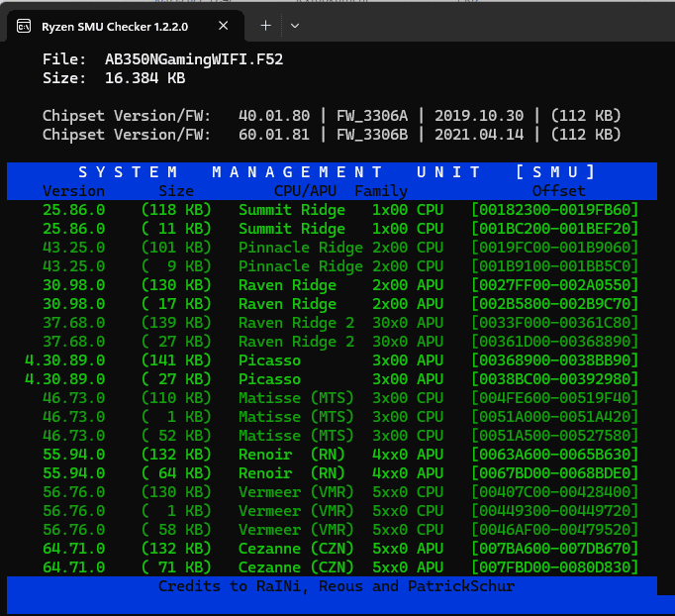
Task: Click Matisse (MTS) in the 110 KB row
Action: pos(296,398)
